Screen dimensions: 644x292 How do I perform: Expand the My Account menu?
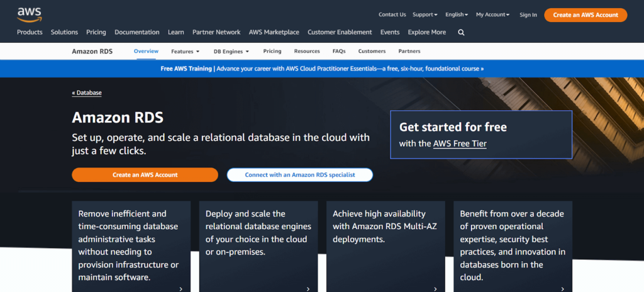point(492,14)
